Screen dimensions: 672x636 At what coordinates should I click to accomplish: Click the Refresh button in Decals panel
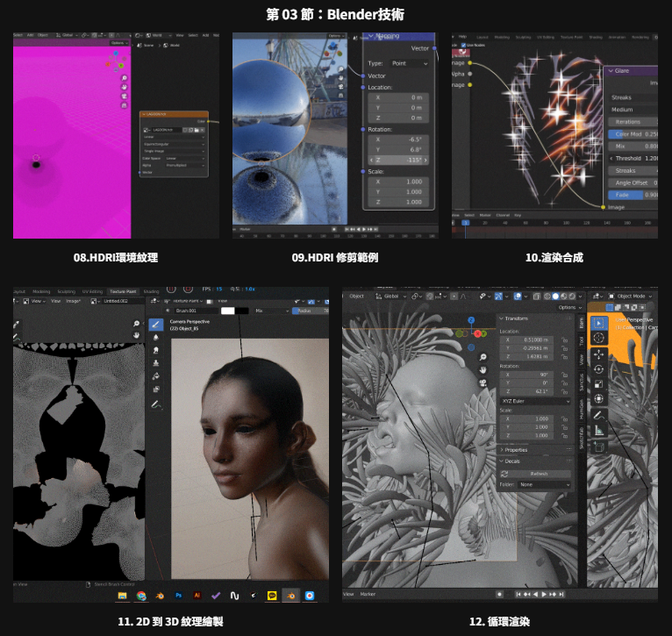(x=535, y=474)
